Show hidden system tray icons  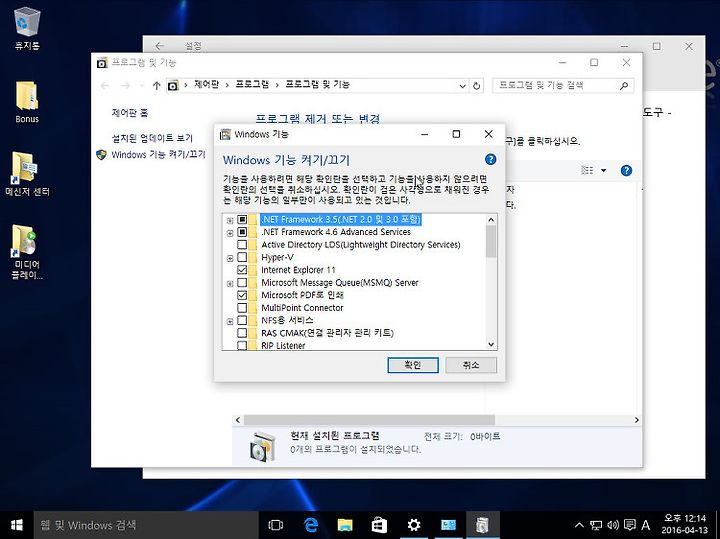[579, 525]
